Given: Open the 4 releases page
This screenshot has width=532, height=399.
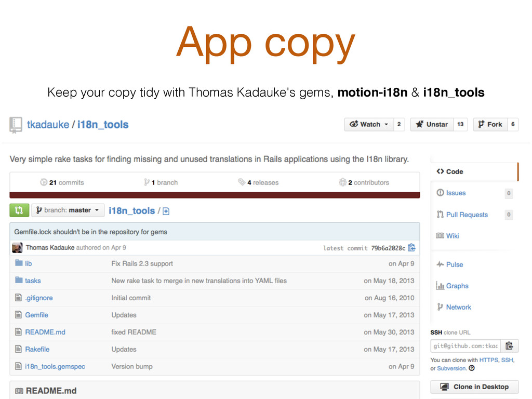Looking at the screenshot, I should [x=258, y=182].
